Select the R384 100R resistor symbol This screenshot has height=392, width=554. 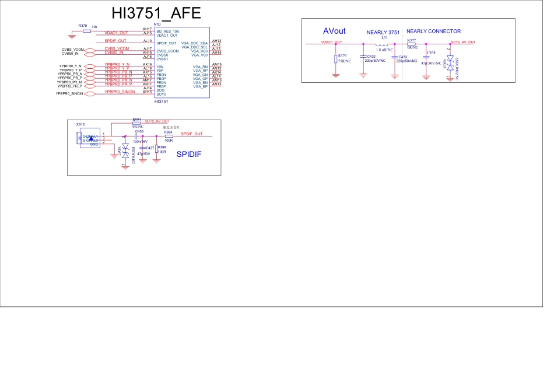(x=169, y=136)
